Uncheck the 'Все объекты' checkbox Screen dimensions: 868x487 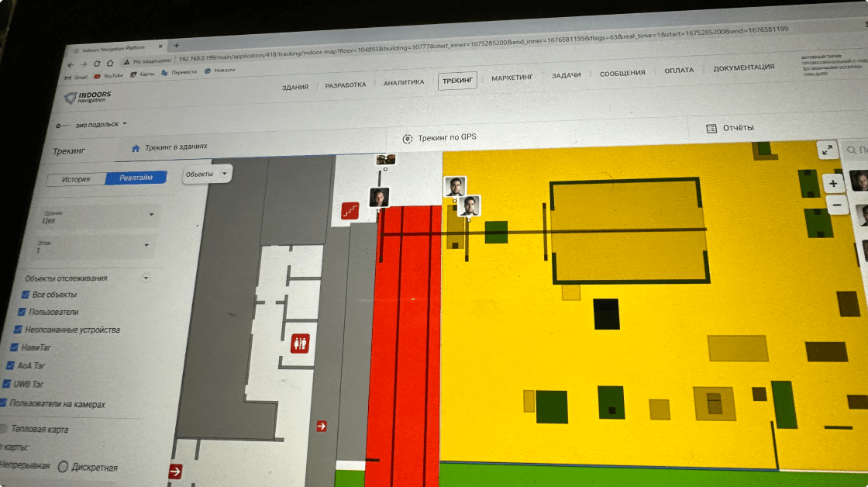(x=26, y=295)
